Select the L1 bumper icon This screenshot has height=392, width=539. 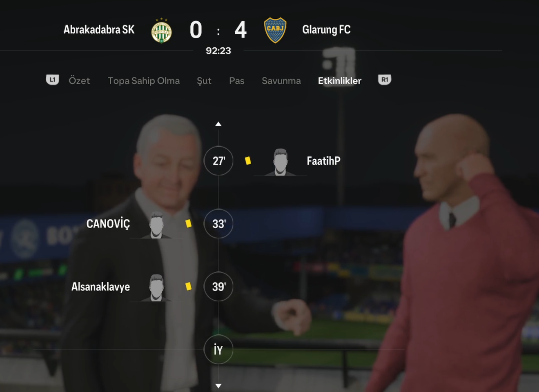tap(52, 80)
